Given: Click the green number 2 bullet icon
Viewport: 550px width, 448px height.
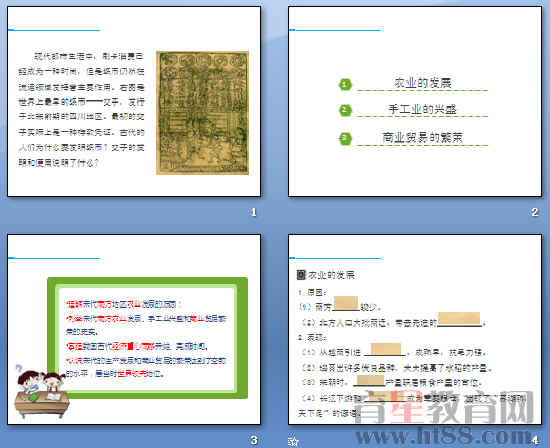Looking at the screenshot, I should point(345,110).
